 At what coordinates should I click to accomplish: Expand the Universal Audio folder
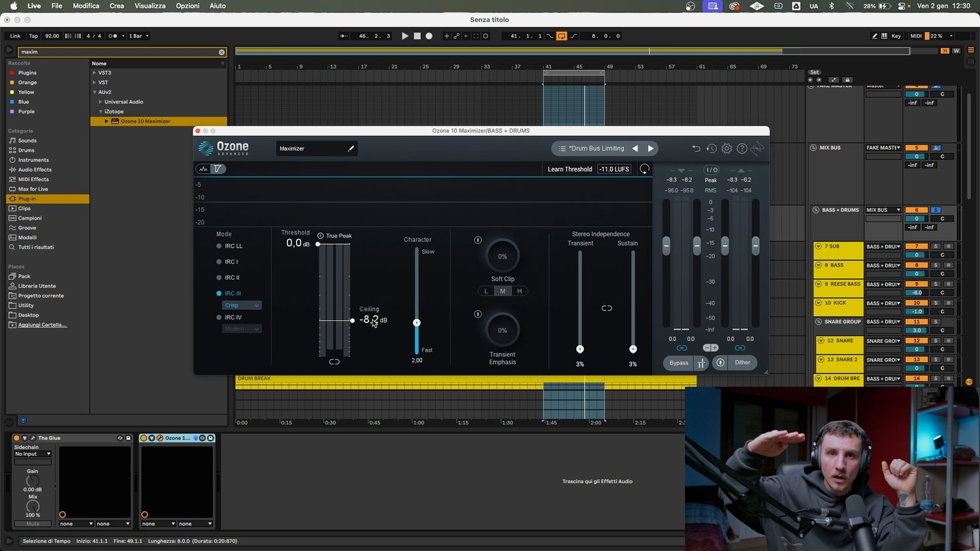101,102
